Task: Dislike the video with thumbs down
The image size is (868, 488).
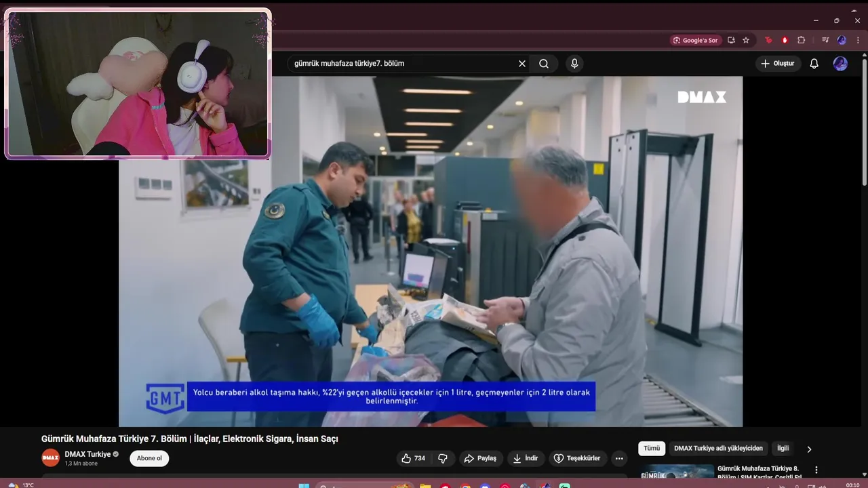Action: [x=443, y=458]
